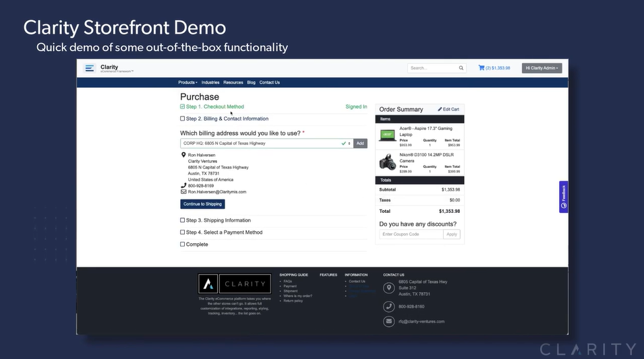Open FAQs link in footer Shopping Guide
The image size is (644, 359).
287,282
